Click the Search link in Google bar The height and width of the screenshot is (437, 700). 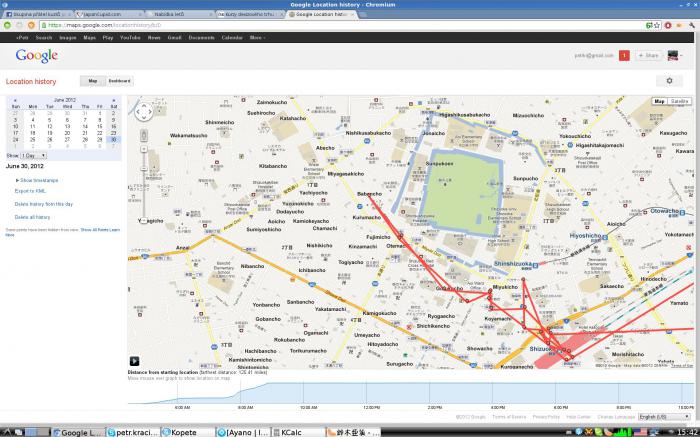(44, 37)
